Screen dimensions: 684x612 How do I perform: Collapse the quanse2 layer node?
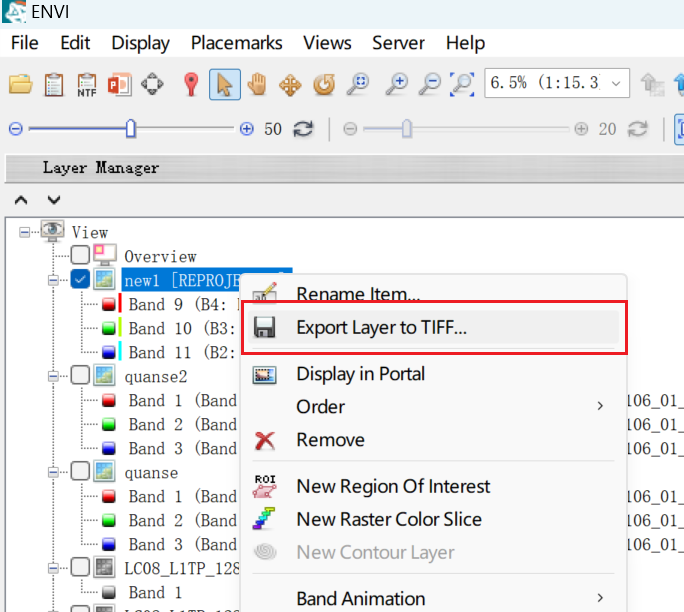[x=53, y=376]
